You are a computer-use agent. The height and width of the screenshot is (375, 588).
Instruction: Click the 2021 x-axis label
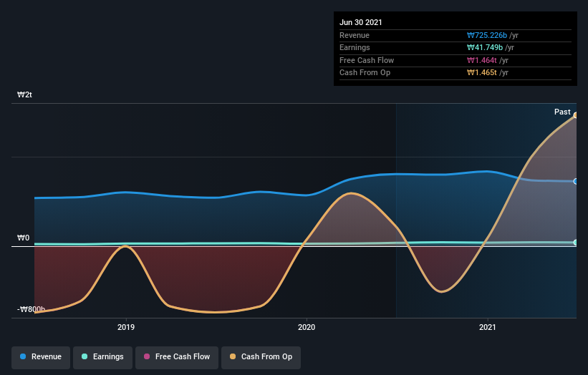487,327
